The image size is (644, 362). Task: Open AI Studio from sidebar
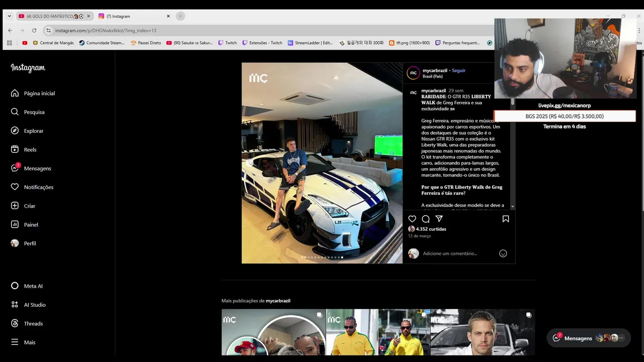(x=28, y=305)
